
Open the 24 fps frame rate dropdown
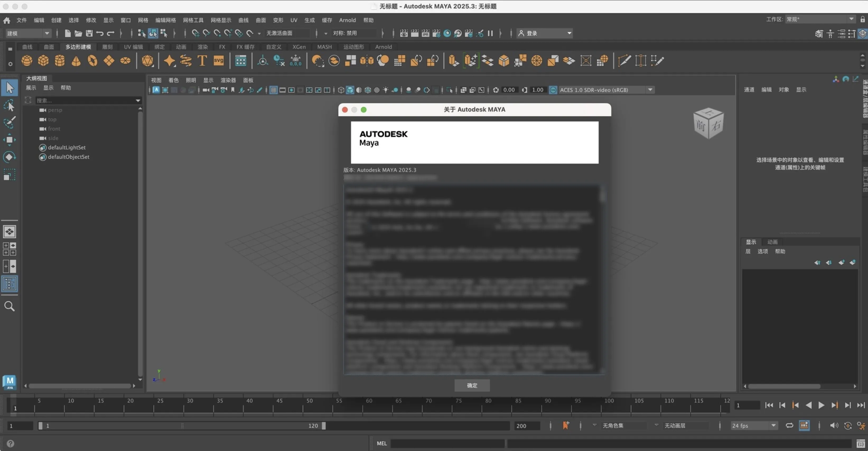pos(754,425)
